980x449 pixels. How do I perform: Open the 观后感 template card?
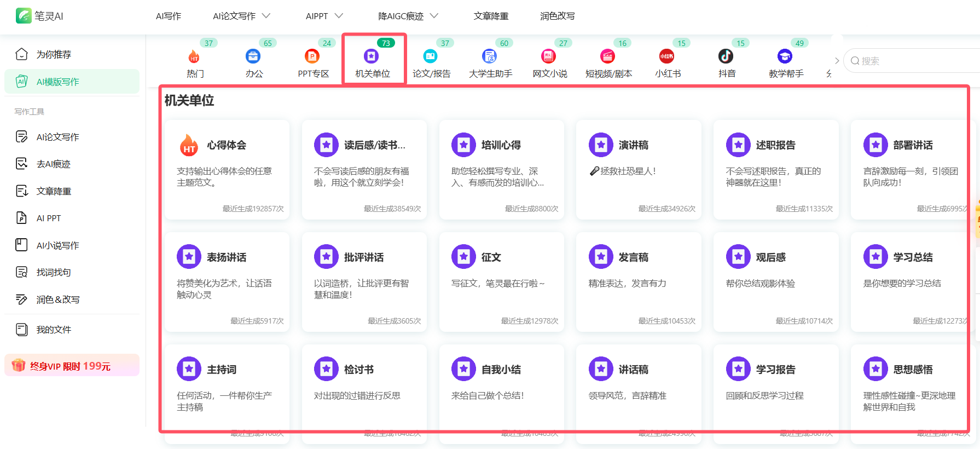pyautogui.click(x=776, y=282)
